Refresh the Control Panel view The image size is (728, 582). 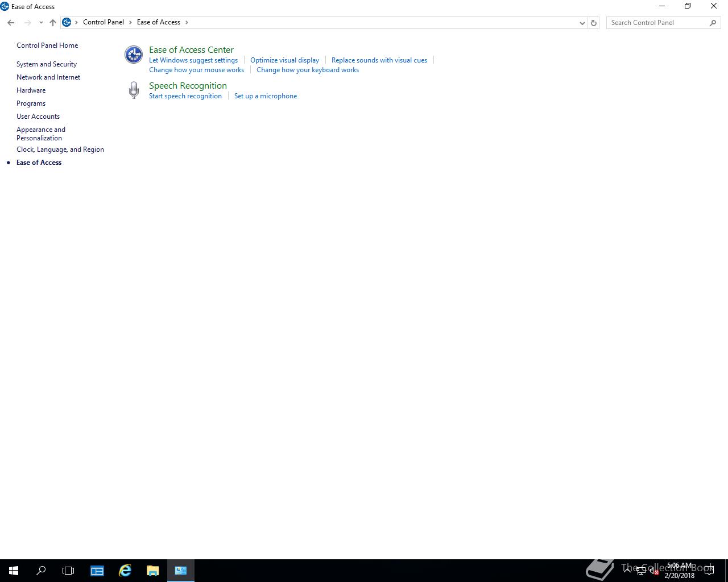[x=594, y=23]
